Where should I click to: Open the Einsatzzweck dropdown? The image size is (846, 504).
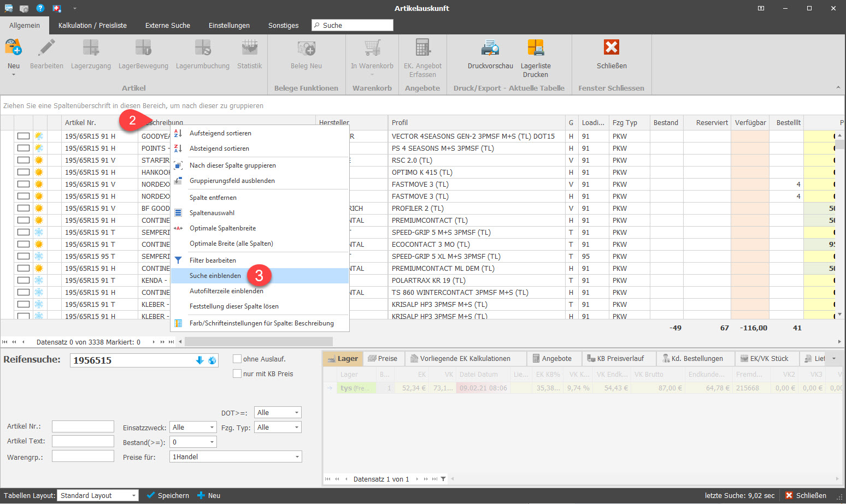coord(212,427)
